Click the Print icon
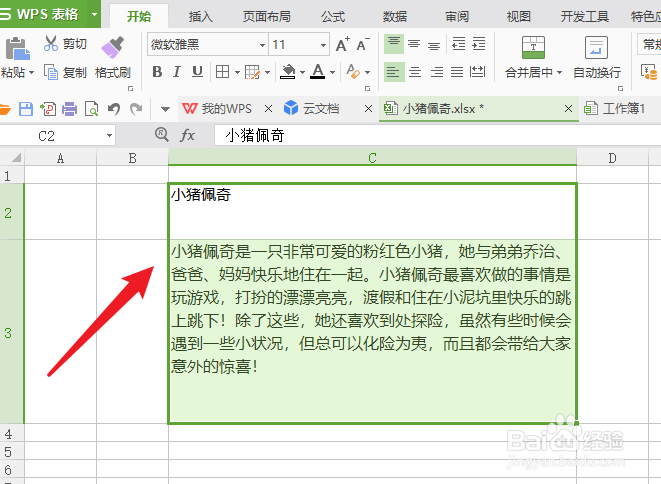661x484 pixels. 70,109
